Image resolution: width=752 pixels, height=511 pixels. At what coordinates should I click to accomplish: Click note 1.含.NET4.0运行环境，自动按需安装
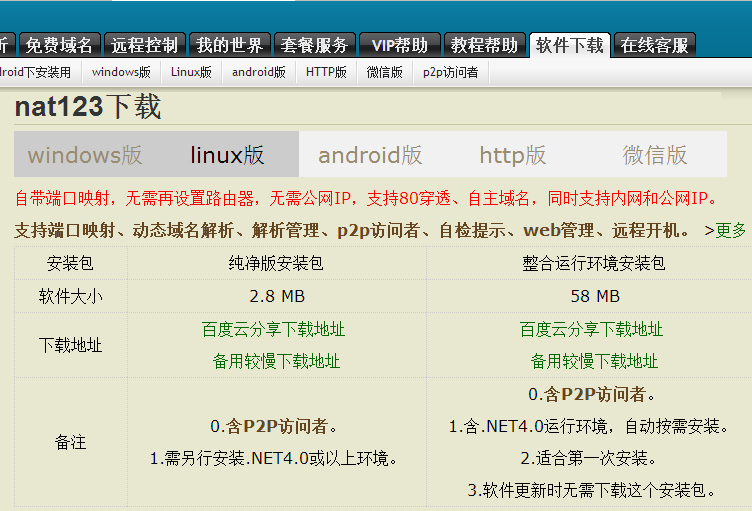[x=589, y=426]
